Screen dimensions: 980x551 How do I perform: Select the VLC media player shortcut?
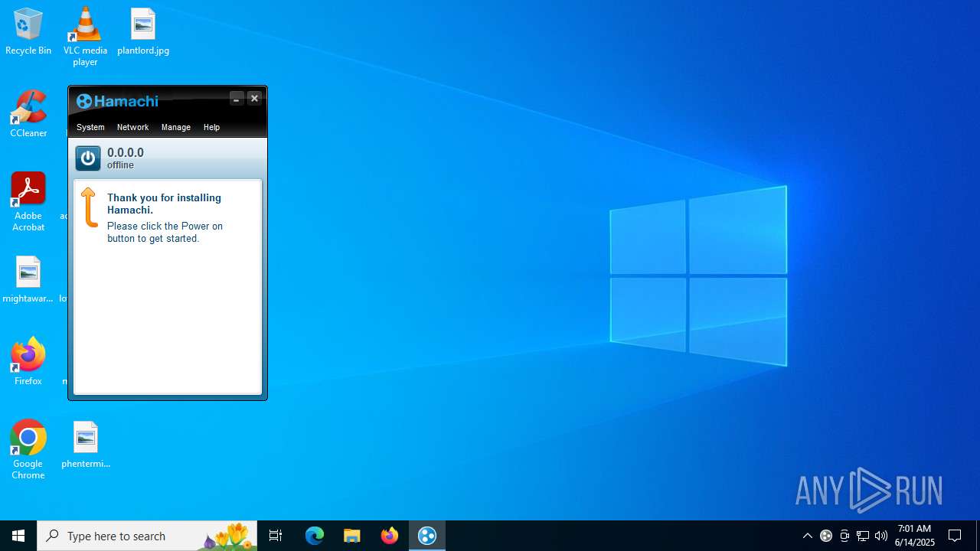pos(85,36)
